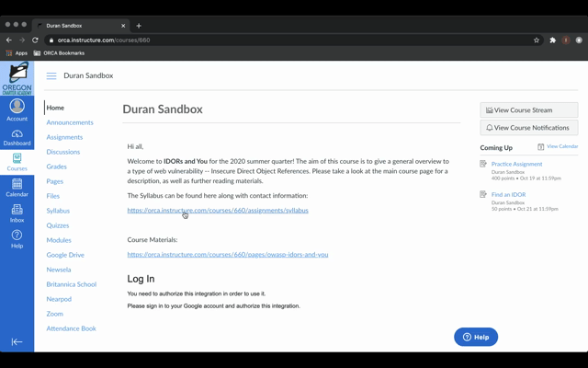Image resolution: width=588 pixels, height=368 pixels.
Task: Toggle the course navigation hamburger menu
Action: point(51,75)
